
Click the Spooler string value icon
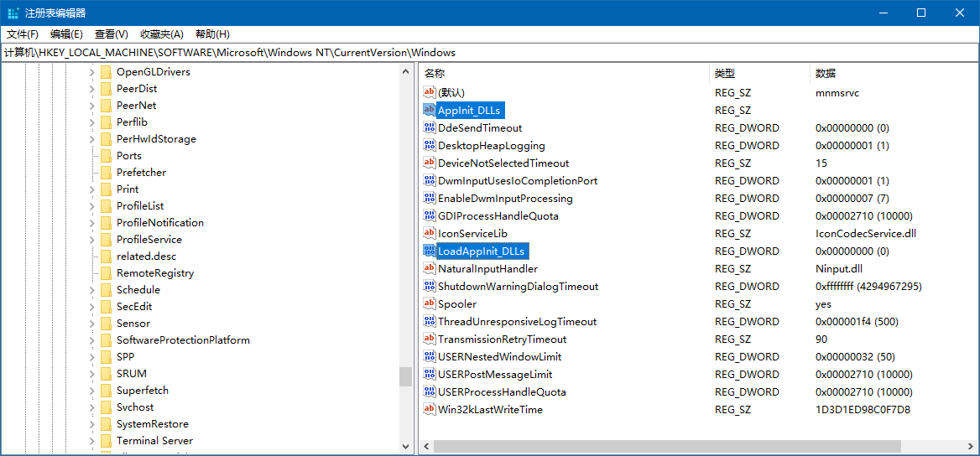pos(430,303)
